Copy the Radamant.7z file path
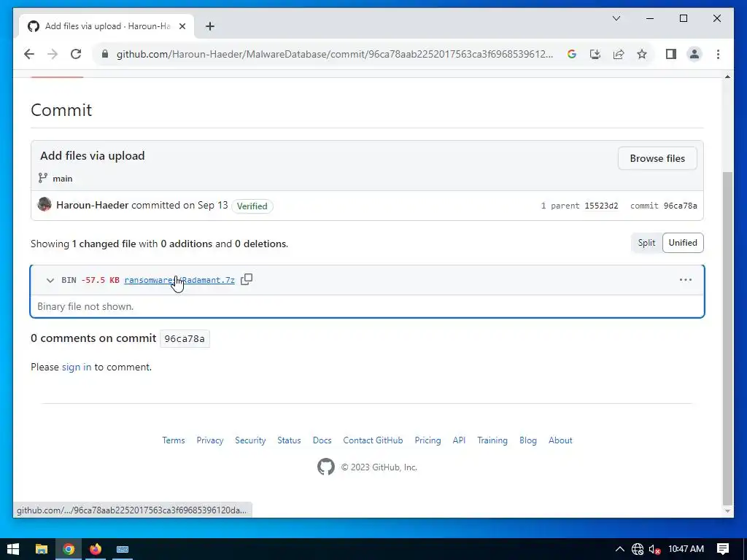The height and width of the screenshot is (560, 747). pyautogui.click(x=247, y=279)
